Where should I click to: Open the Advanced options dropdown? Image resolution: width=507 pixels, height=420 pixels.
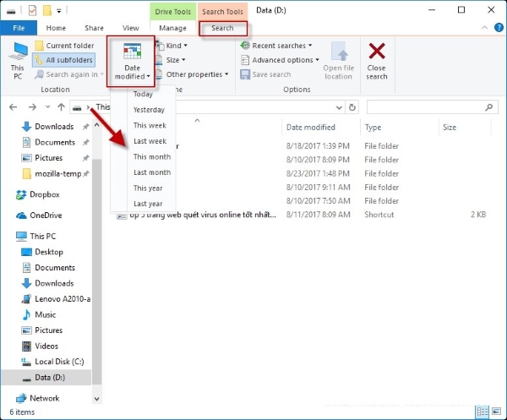point(281,60)
